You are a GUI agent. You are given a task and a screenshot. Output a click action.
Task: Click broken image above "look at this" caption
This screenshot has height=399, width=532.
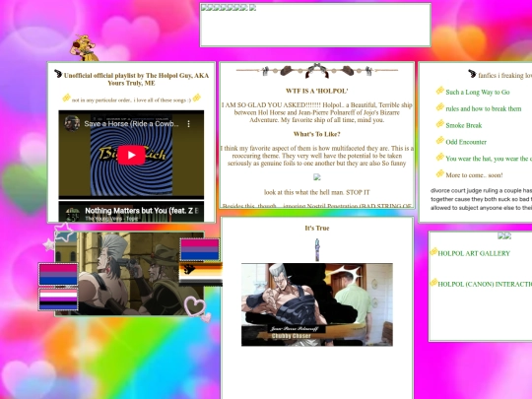pos(317,177)
